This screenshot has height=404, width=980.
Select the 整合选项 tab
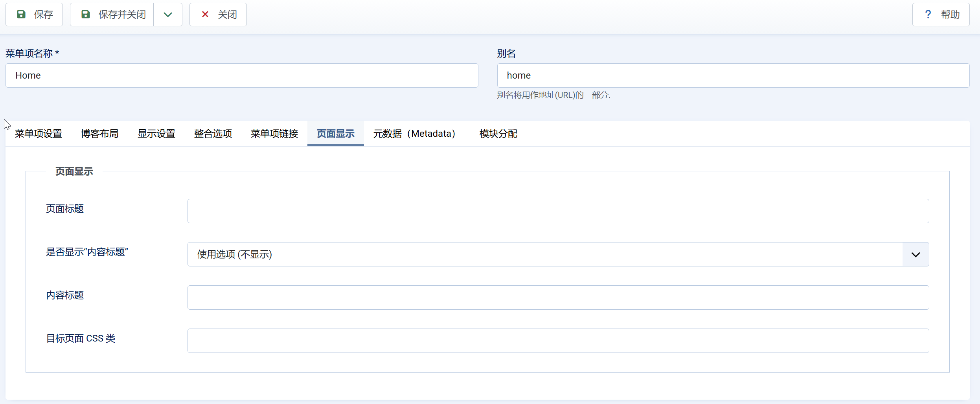click(213, 134)
